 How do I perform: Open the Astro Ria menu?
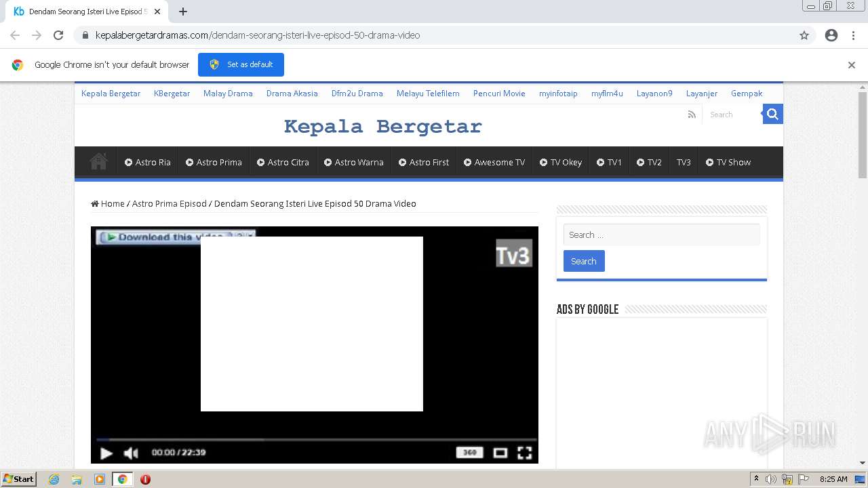click(x=148, y=162)
